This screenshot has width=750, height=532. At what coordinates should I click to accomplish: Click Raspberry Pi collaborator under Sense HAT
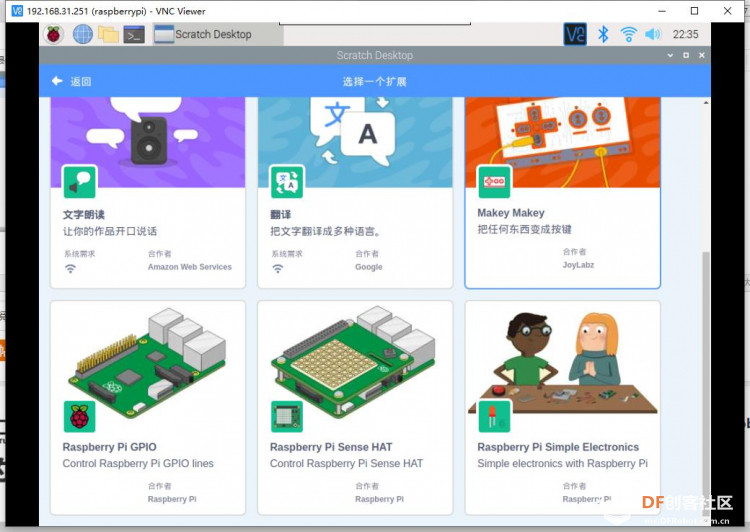pyautogui.click(x=379, y=499)
